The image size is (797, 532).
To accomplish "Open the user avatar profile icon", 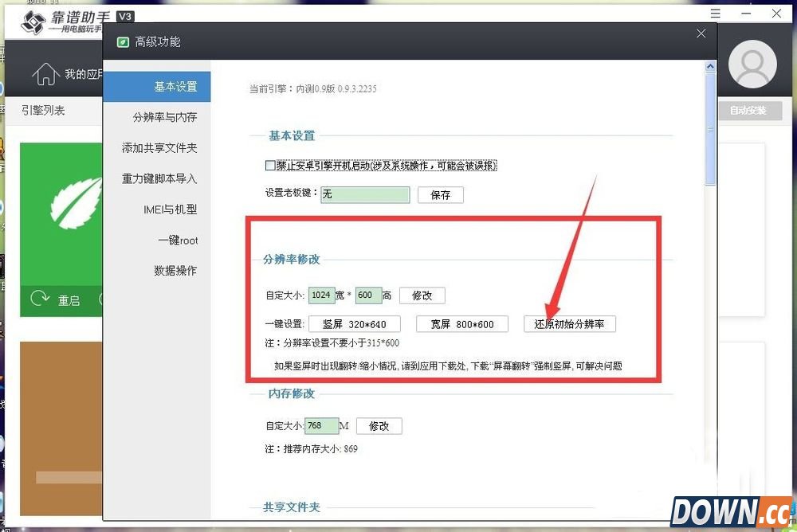I will tap(752, 63).
